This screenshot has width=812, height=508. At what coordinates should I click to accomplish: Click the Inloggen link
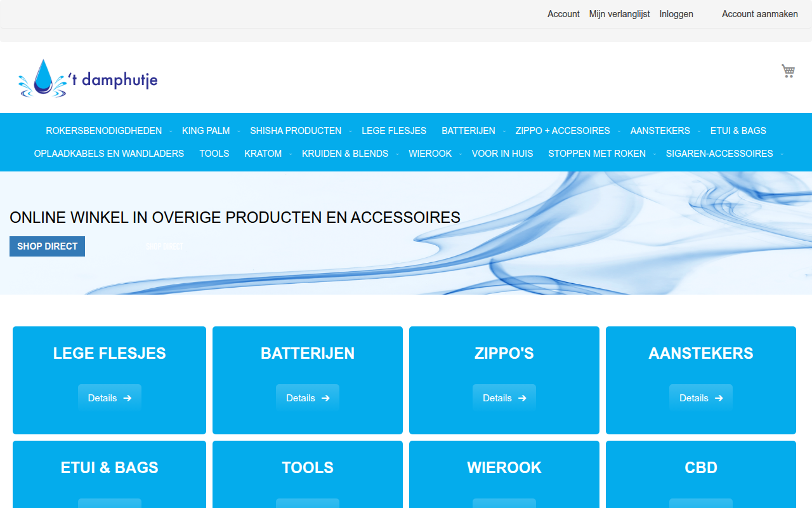(676, 14)
